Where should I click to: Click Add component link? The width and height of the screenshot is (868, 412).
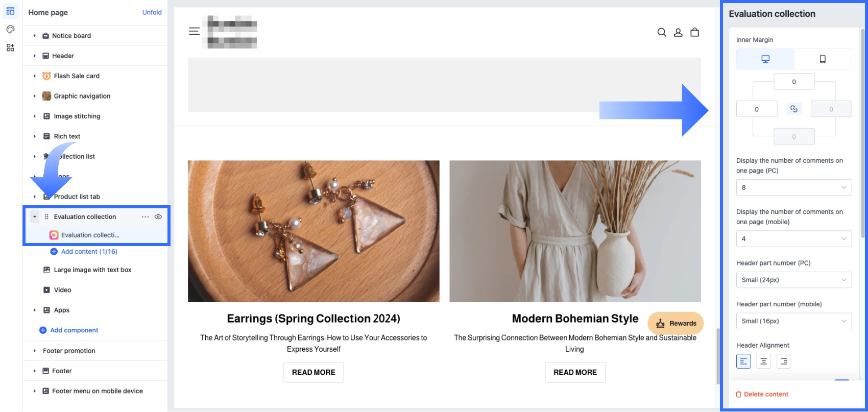74,330
